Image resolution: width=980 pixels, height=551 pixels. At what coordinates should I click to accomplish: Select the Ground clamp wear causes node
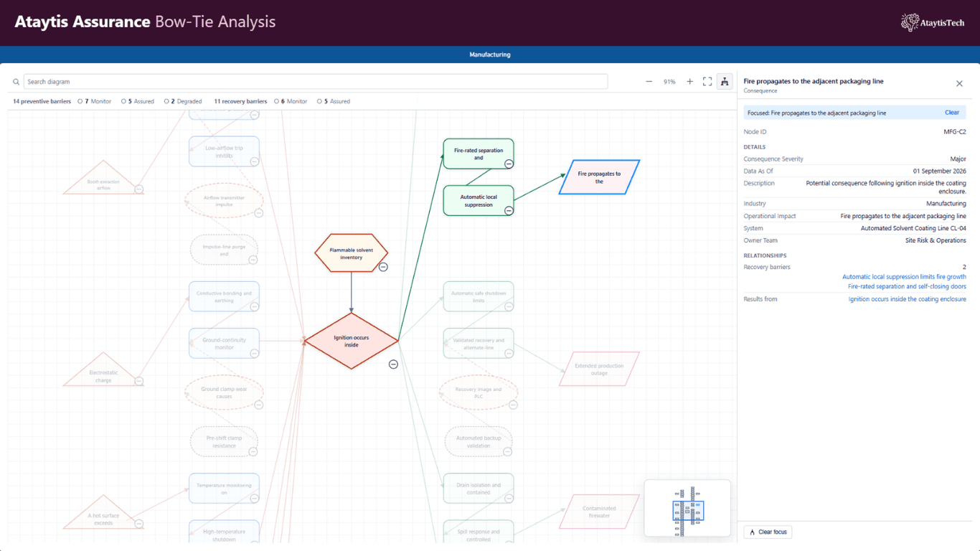[224, 392]
